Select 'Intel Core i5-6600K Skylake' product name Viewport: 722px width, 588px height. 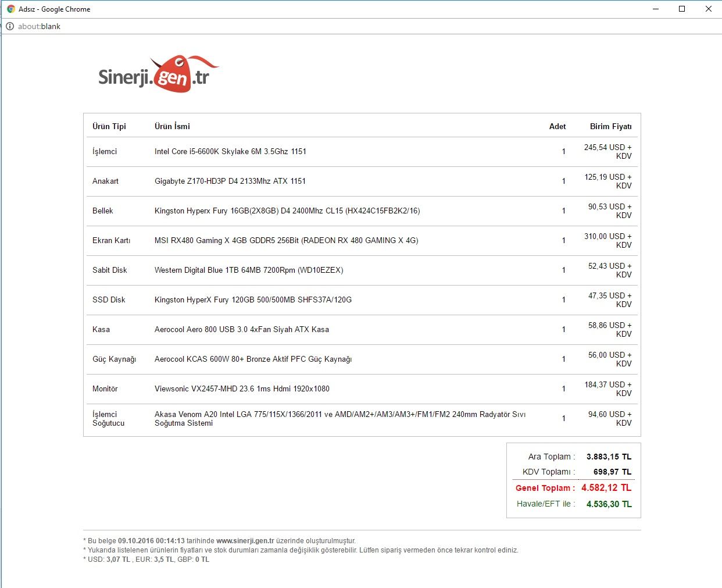(x=230, y=151)
